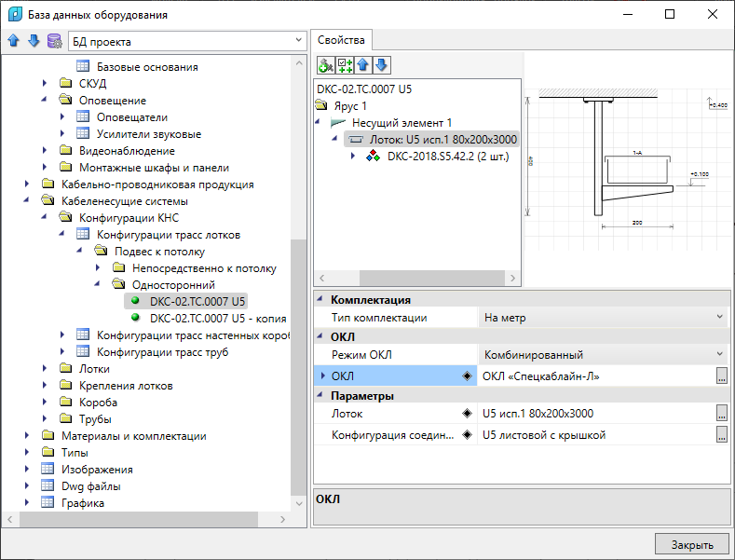Viewport: 735px width, 560px height.
Task: Click the green dot of DKC-02.TC.0007 U5 - копия
Action: click(135, 318)
